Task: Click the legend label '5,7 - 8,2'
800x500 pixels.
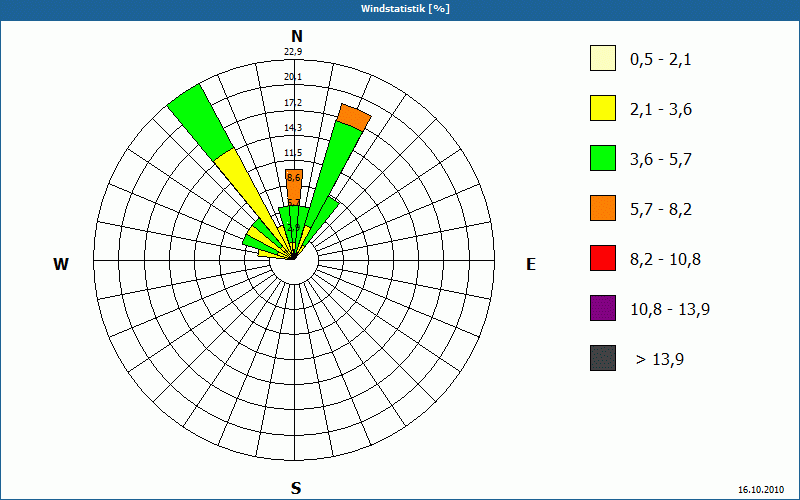Action: (x=661, y=210)
